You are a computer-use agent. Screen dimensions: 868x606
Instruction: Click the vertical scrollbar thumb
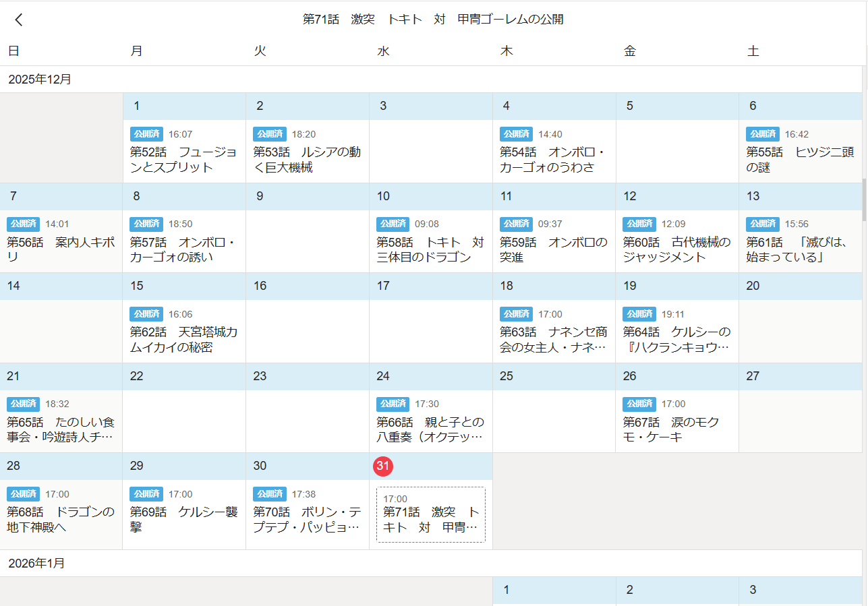tap(865, 200)
